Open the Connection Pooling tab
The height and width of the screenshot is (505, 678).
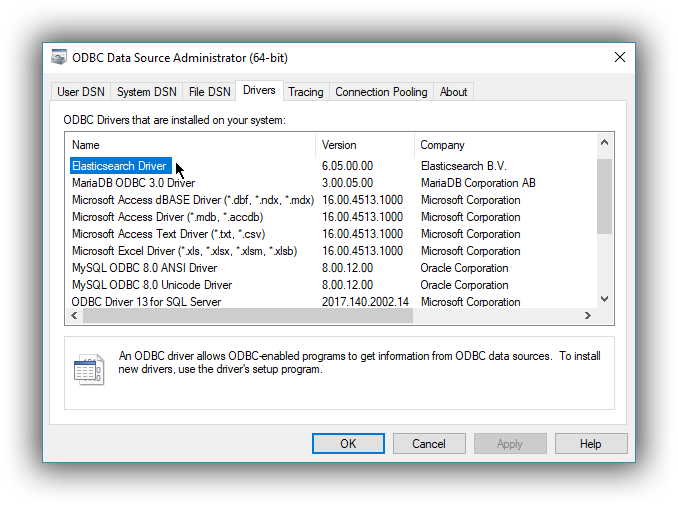pyautogui.click(x=381, y=92)
